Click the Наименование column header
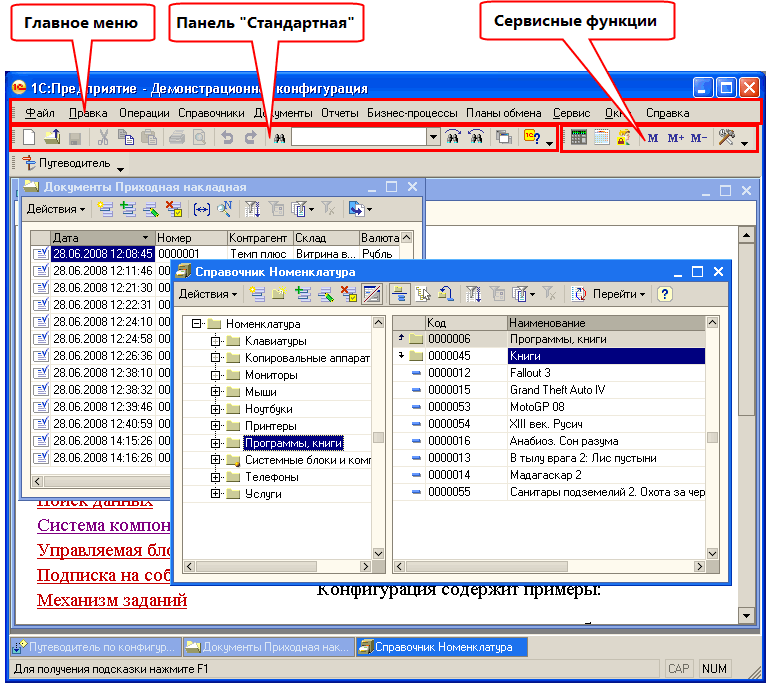The width and height of the screenshot is (766, 683). pyautogui.click(x=606, y=323)
